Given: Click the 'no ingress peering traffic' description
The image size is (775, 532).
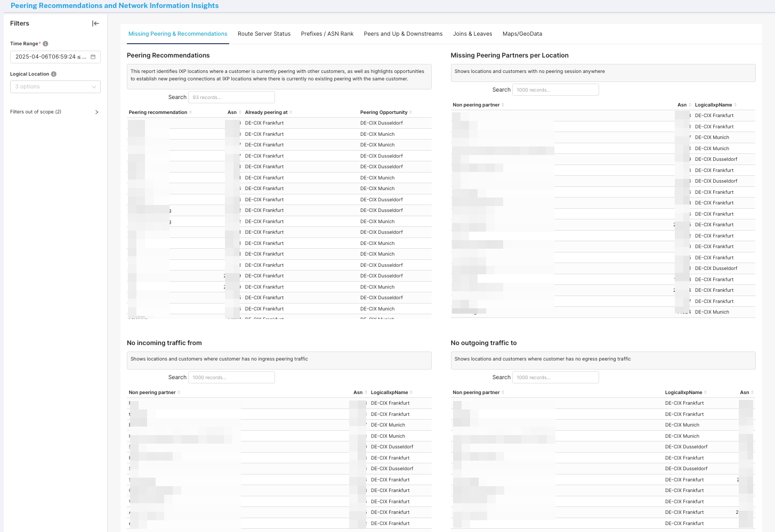Looking at the screenshot, I should pyautogui.click(x=219, y=359).
